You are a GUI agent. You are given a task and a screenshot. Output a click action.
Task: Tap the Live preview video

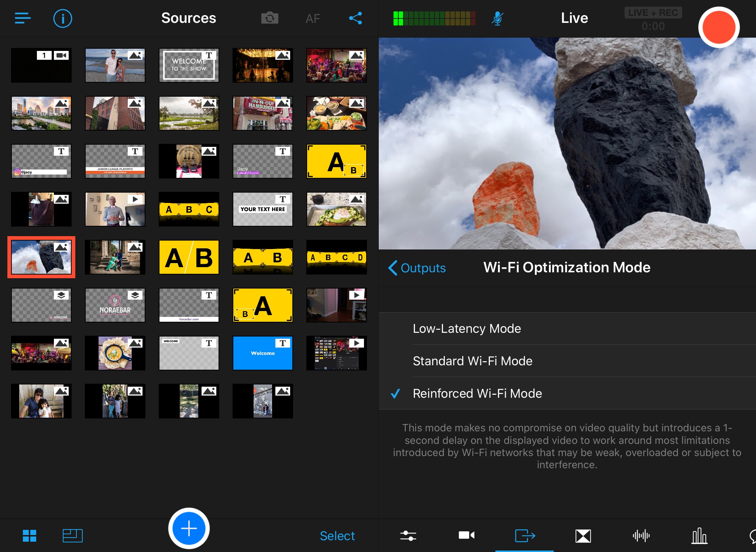click(567, 143)
